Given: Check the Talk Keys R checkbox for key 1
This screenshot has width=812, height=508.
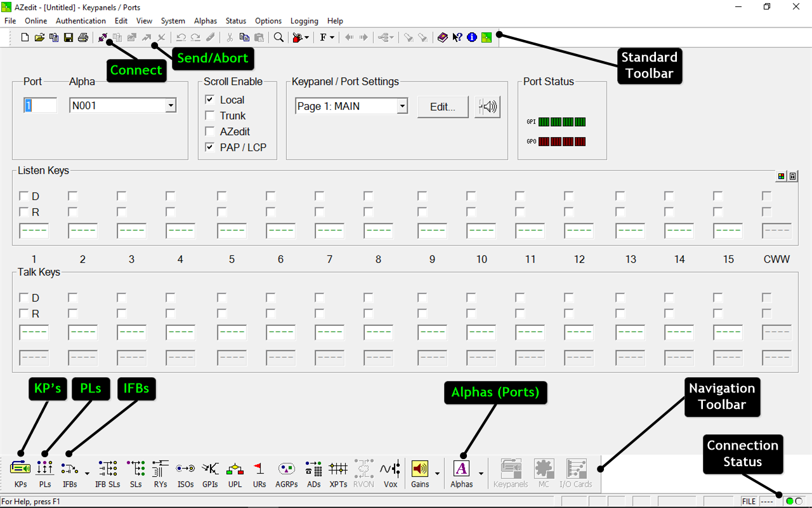Looking at the screenshot, I should point(23,314).
